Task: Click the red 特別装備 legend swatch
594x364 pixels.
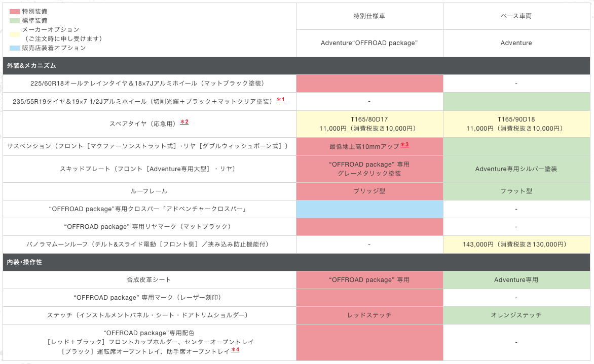Action: pyautogui.click(x=15, y=12)
